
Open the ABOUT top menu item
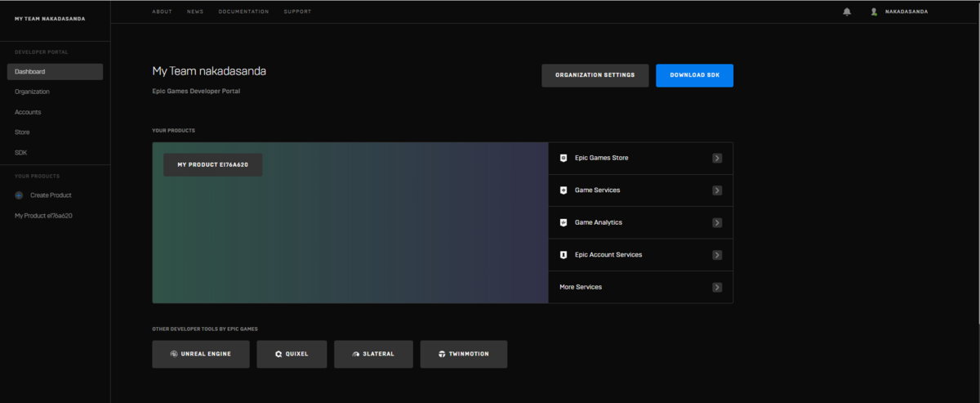pyautogui.click(x=162, y=11)
